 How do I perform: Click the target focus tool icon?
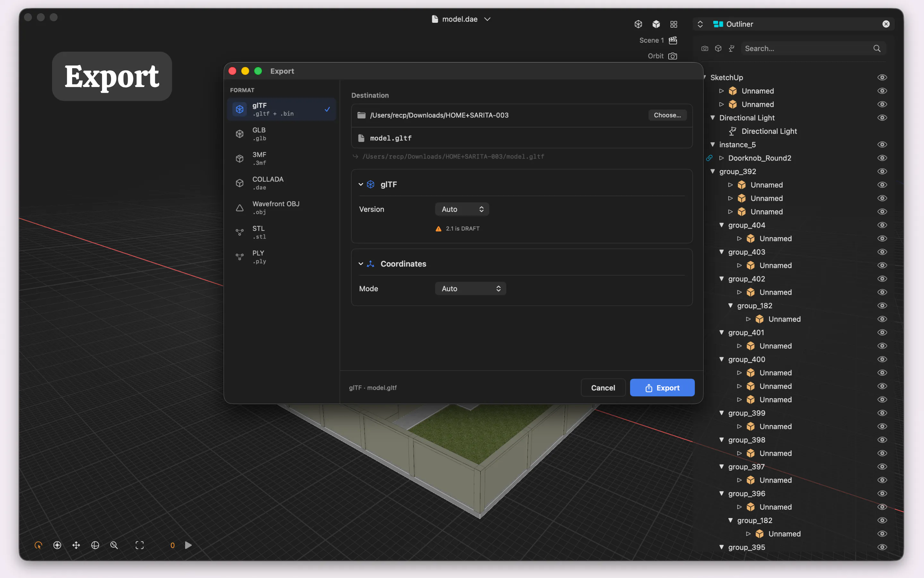pyautogui.click(x=57, y=545)
